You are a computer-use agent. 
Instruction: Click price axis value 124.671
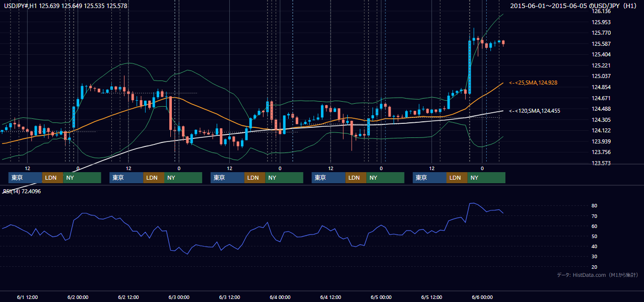click(601, 98)
